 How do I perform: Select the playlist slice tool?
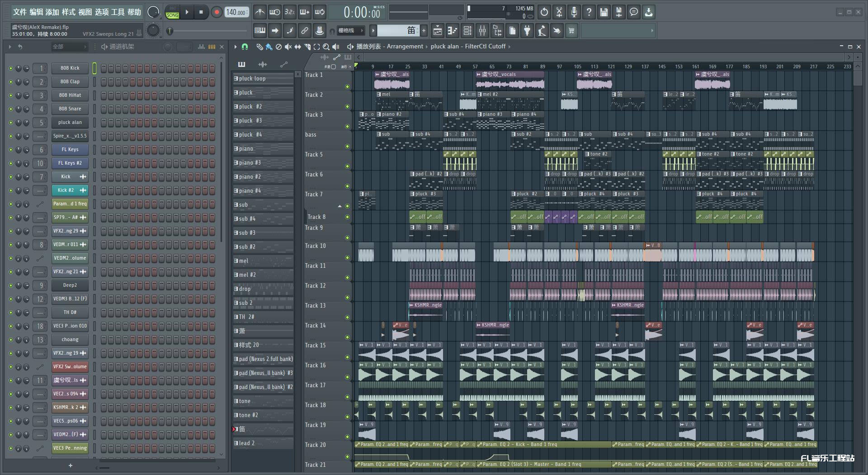click(307, 47)
